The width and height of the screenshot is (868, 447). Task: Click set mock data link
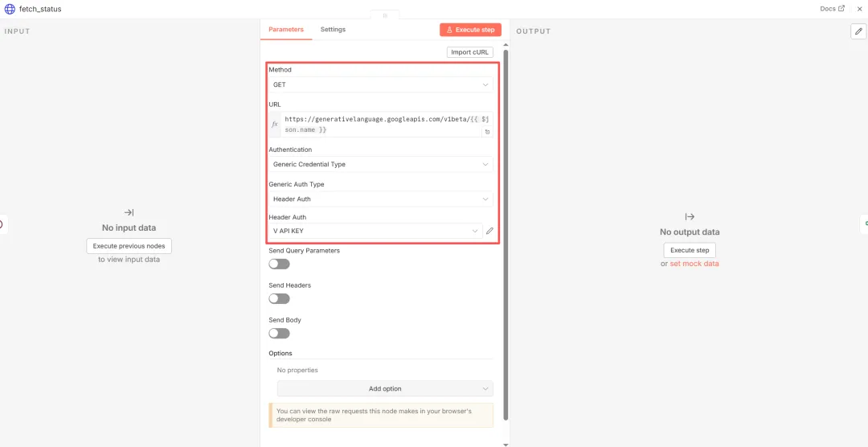[x=694, y=264]
